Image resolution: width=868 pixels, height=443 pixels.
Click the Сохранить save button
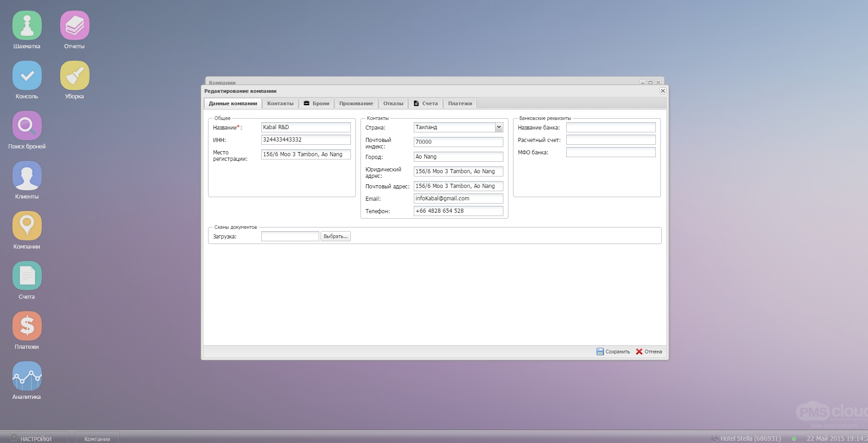[613, 352]
